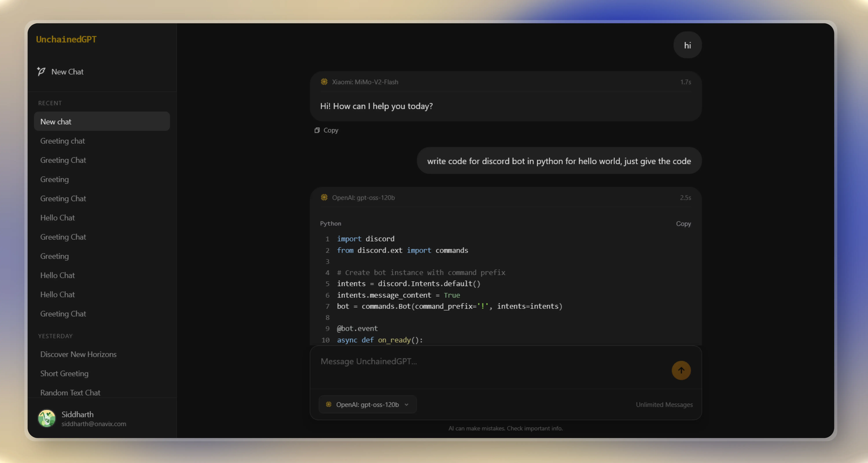The image size is (868, 463).
Task: Select the Greeting Chat entry above Yesterday section
Action: pyautogui.click(x=63, y=314)
